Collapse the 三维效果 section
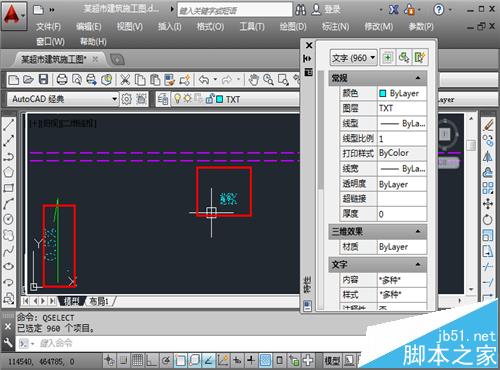 pyautogui.click(x=418, y=231)
